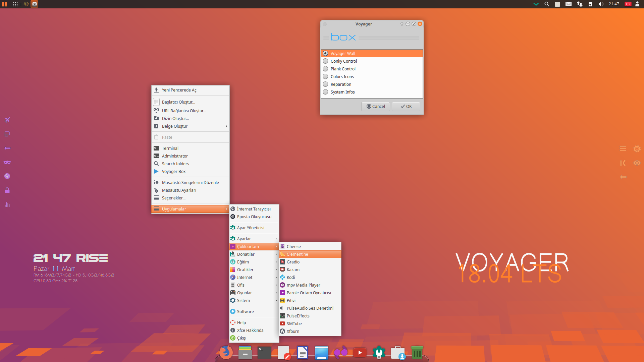
Task: Expand Ayarlar submenu
Action: click(254, 239)
